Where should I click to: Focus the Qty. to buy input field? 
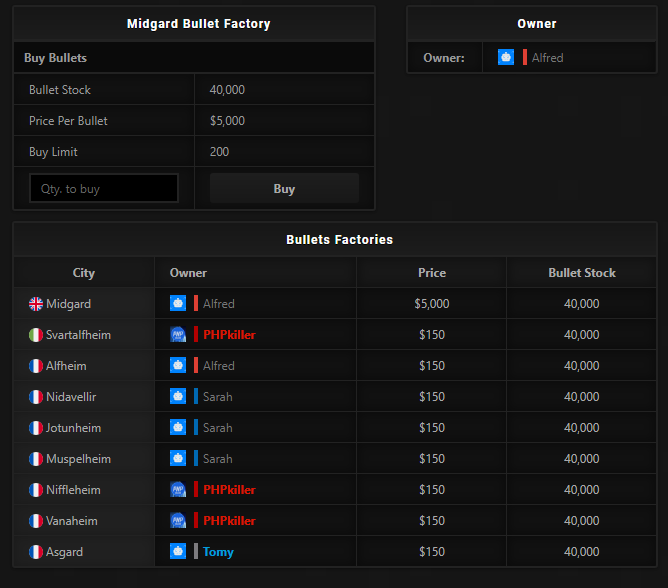(104, 188)
